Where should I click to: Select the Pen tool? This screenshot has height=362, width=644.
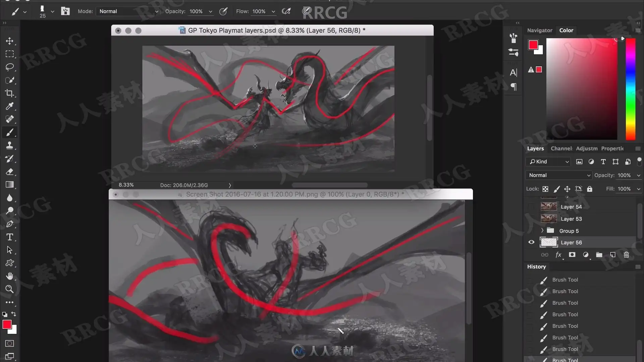[9, 224]
